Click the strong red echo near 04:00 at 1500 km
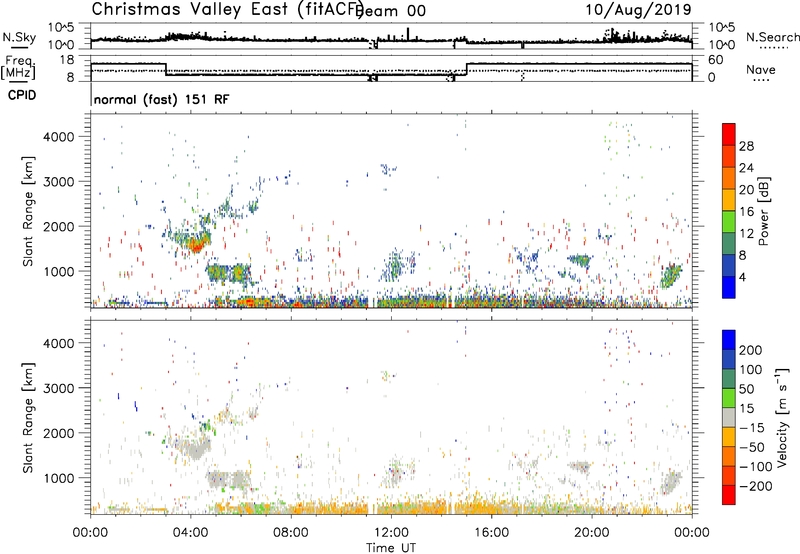The width and height of the screenshot is (800, 554). coord(195,246)
